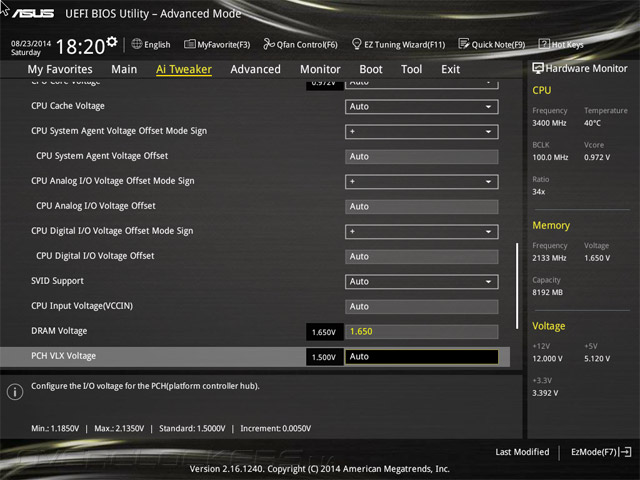Screen dimensions: 640x480
Task: Select DRAM Voltage row label
Action: [59, 331]
